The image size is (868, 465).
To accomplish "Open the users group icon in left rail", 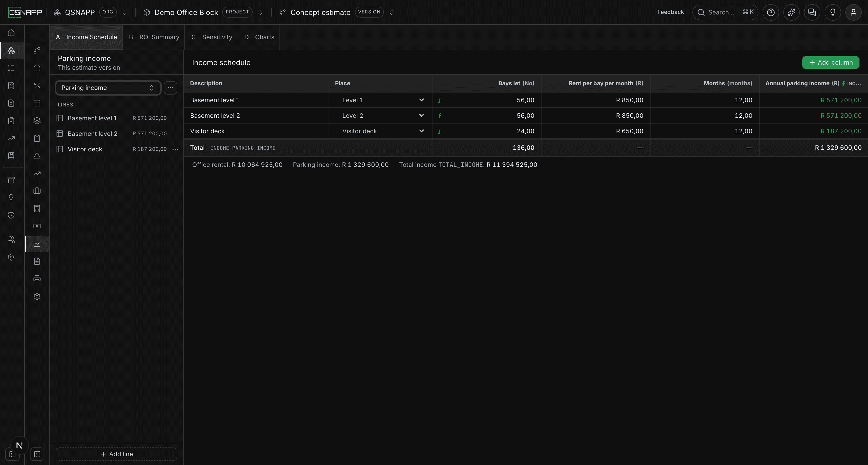I will click(x=11, y=239).
